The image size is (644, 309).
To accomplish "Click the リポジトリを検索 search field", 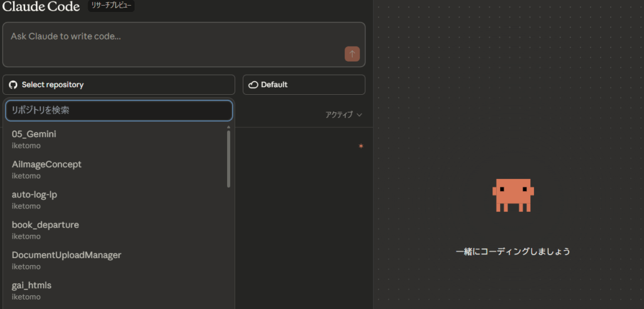I will (x=119, y=111).
